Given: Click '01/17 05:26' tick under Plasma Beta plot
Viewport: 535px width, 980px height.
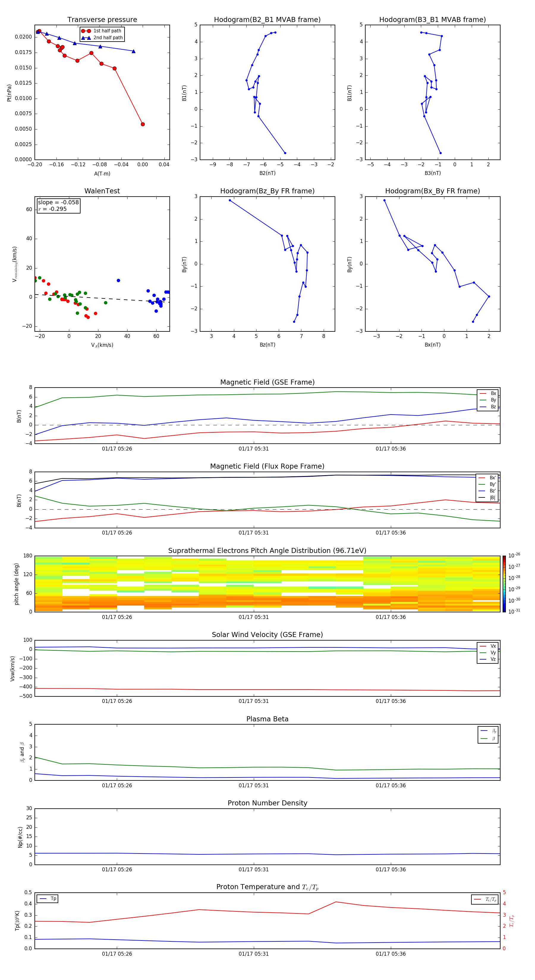Looking at the screenshot, I should click(x=117, y=785).
